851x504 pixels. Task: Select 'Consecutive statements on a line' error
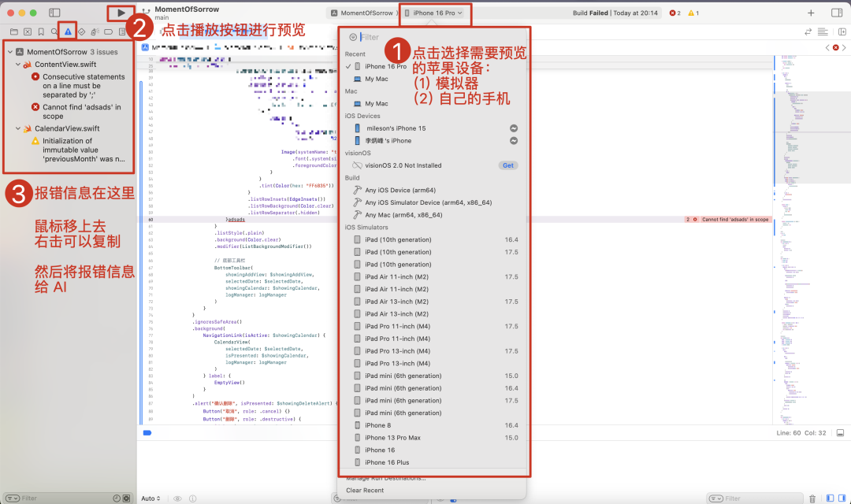tap(79, 86)
